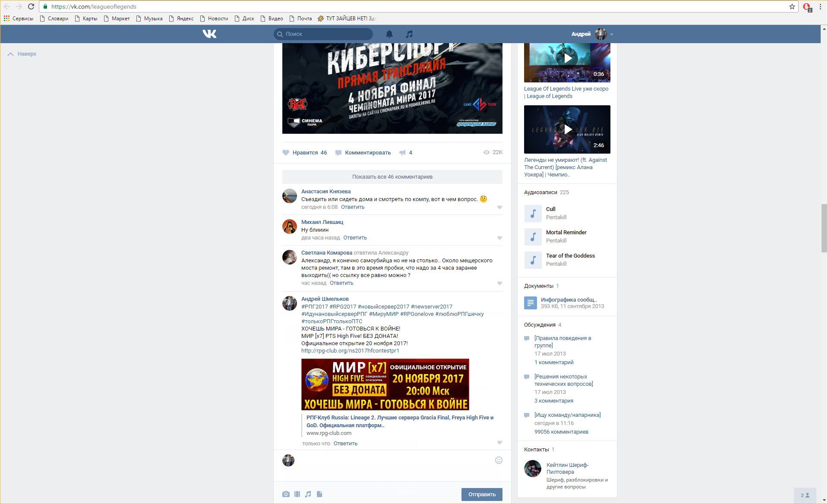Click the comment text input box

pos(395,460)
